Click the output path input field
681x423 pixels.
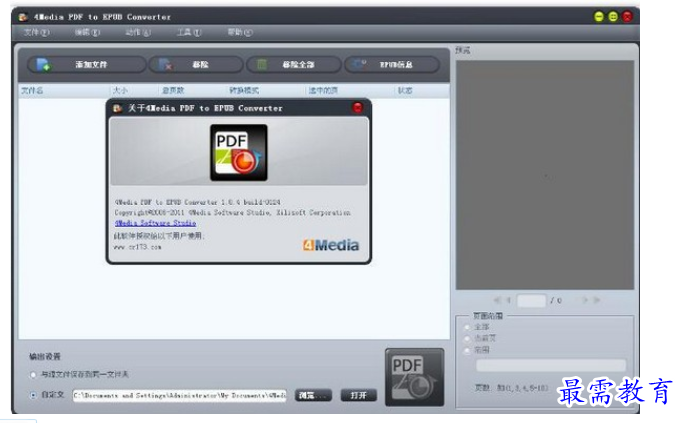(179, 396)
